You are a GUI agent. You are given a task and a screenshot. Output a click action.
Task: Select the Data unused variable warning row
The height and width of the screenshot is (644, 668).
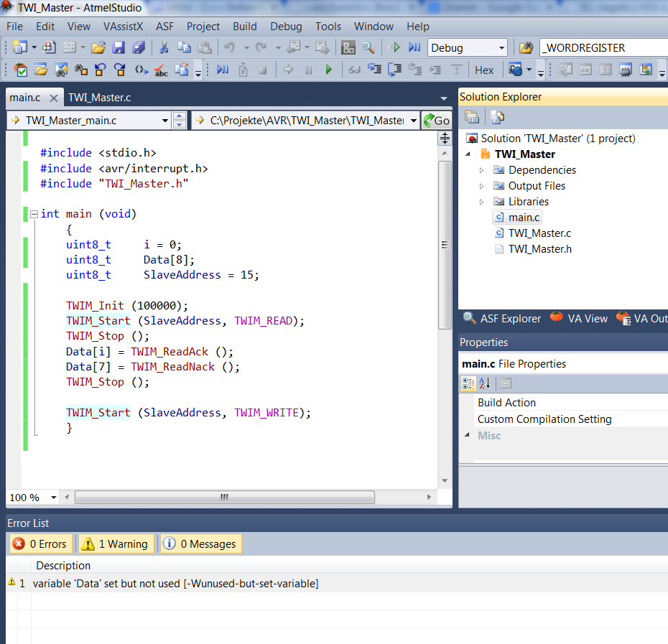(337, 583)
